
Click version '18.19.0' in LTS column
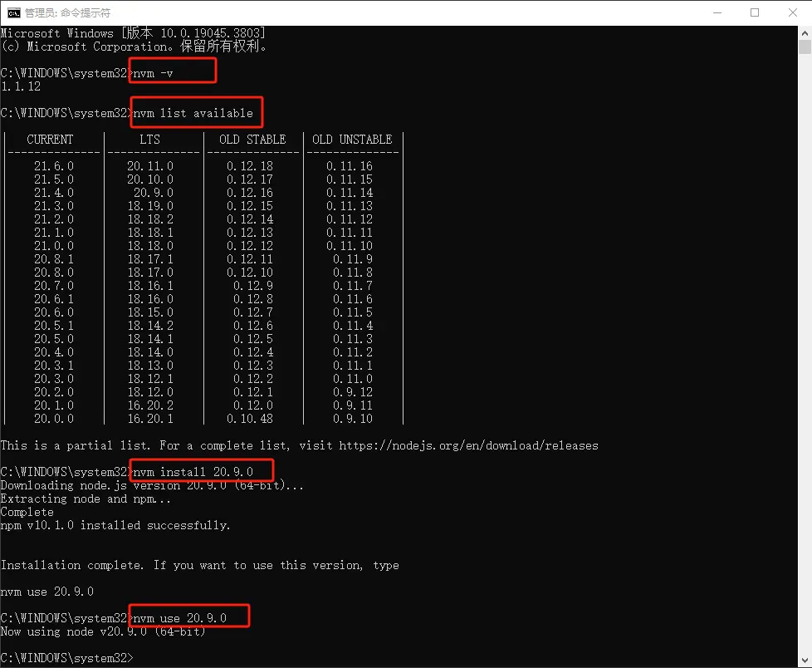click(150, 206)
